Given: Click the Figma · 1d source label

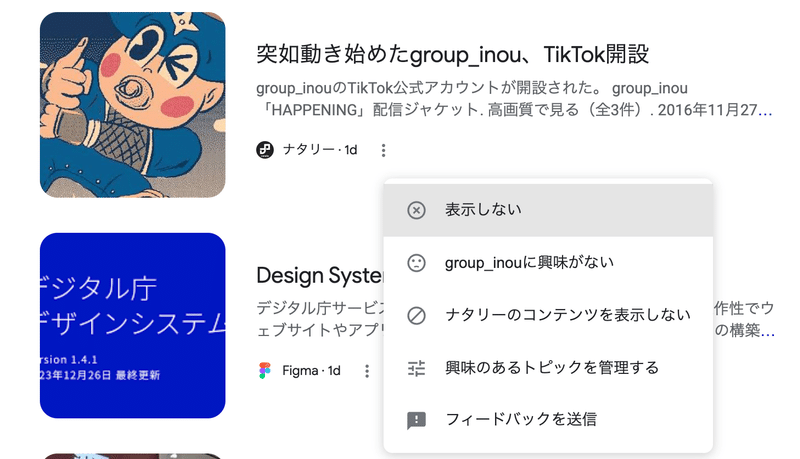Looking at the screenshot, I should pyautogui.click(x=311, y=371).
